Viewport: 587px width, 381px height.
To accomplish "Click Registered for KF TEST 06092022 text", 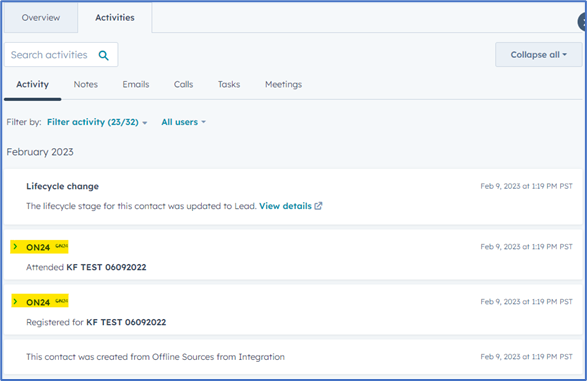I will tap(96, 322).
